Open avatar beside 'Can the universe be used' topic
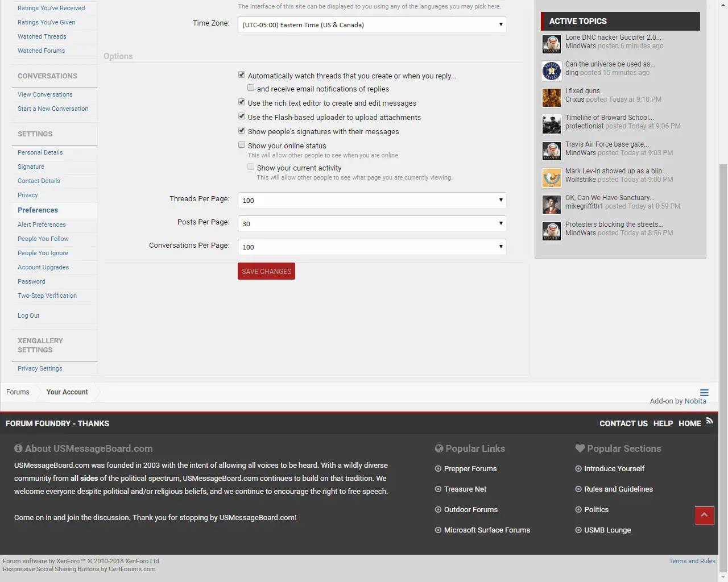Screen dimensions: 728x582 (552, 71)
